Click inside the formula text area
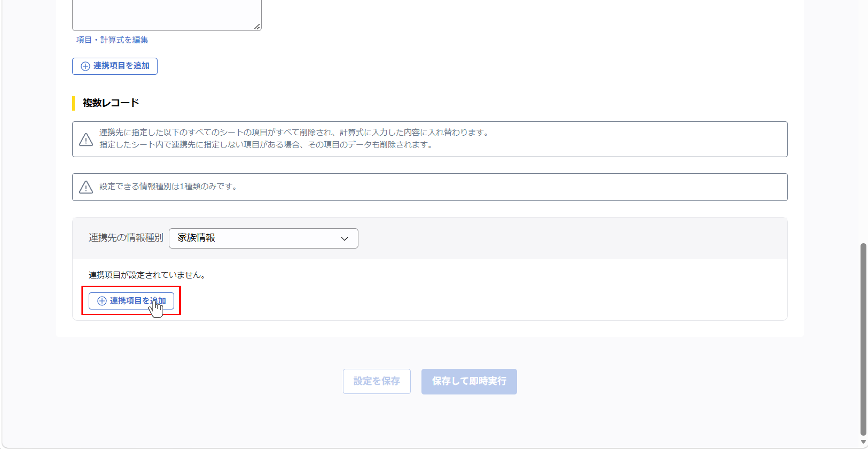Image resolution: width=868 pixels, height=449 pixels. point(166,15)
